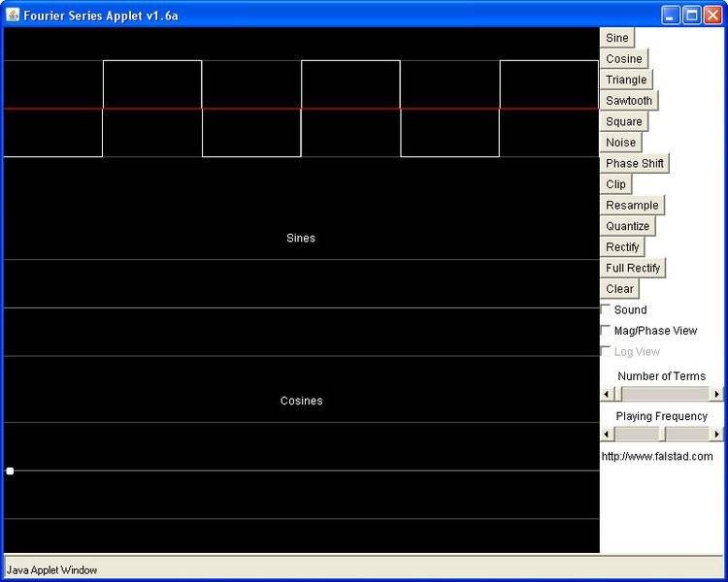728x582 pixels.
Task: Click the Java applet icon in title bar
Action: (x=13, y=15)
